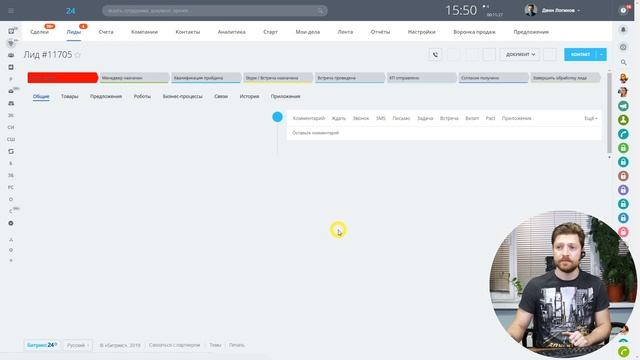
Task: Click the header search field
Action: (215, 11)
